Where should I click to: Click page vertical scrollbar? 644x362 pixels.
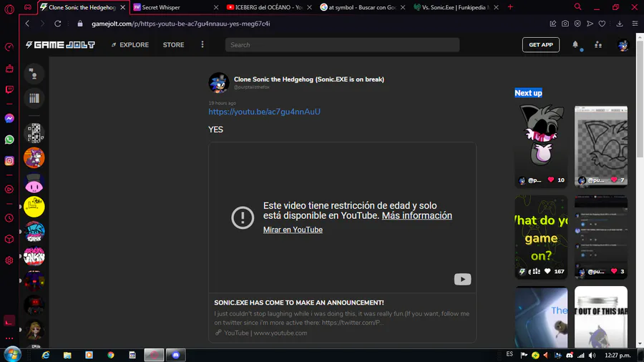pos(640,99)
